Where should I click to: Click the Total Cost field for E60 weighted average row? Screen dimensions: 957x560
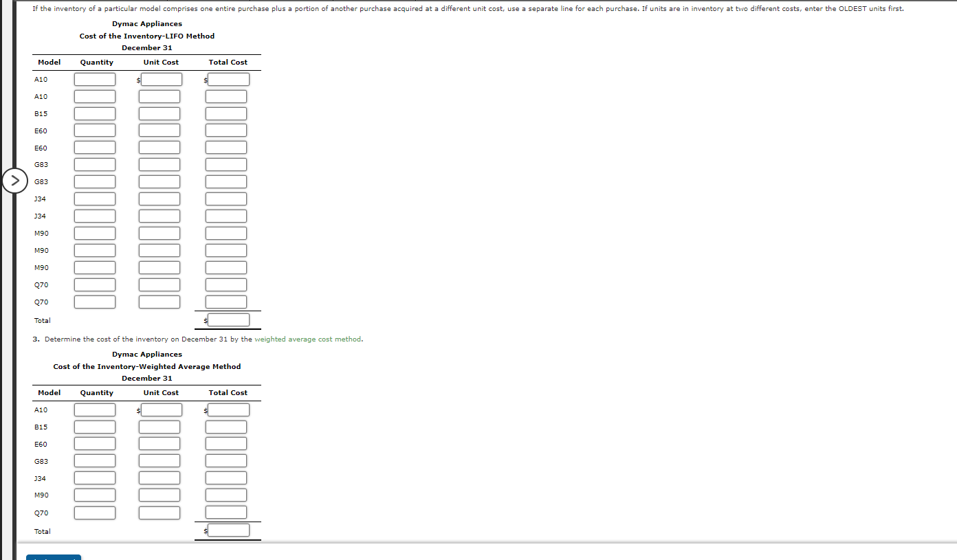click(x=225, y=443)
